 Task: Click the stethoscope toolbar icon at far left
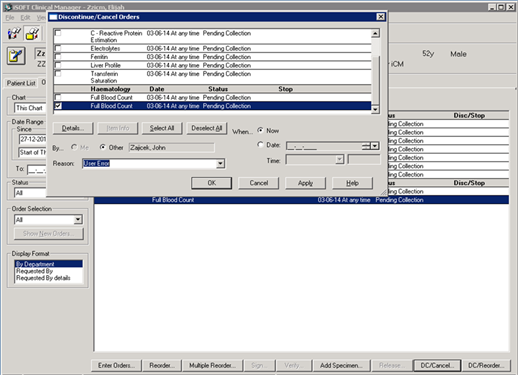click(x=14, y=33)
